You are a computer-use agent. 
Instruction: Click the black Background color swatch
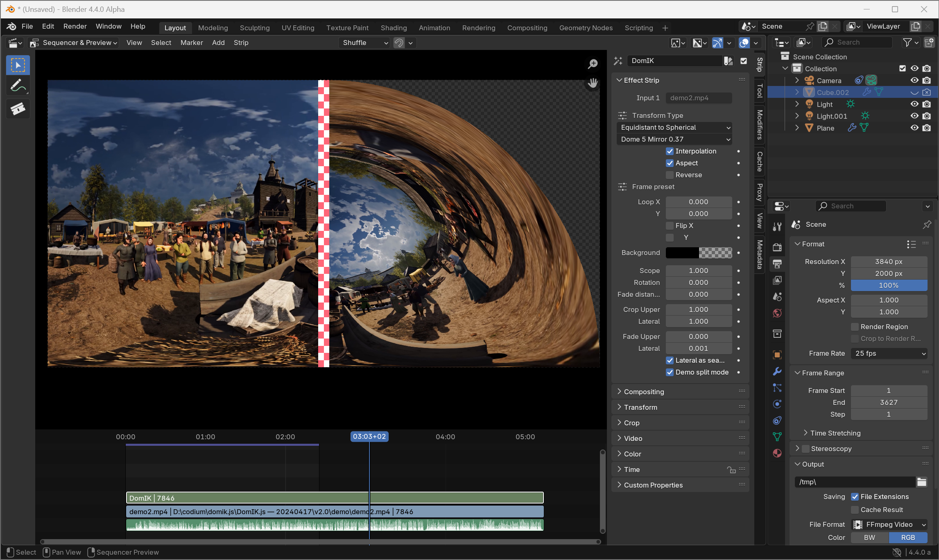coord(682,253)
